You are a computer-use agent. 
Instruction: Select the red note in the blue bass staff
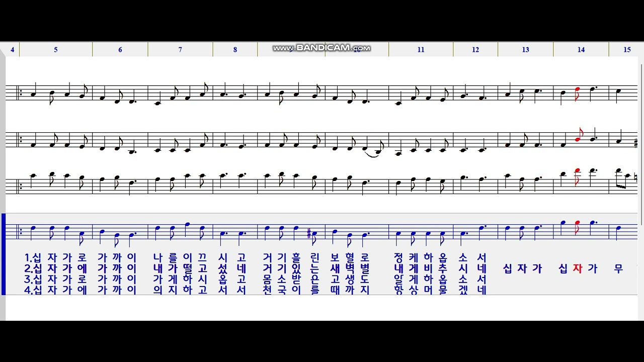[x=578, y=228]
